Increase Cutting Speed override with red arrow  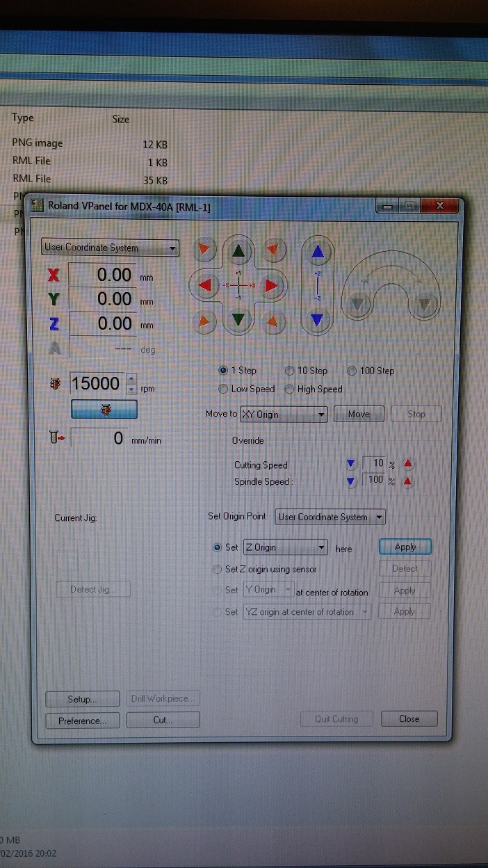coord(407,463)
